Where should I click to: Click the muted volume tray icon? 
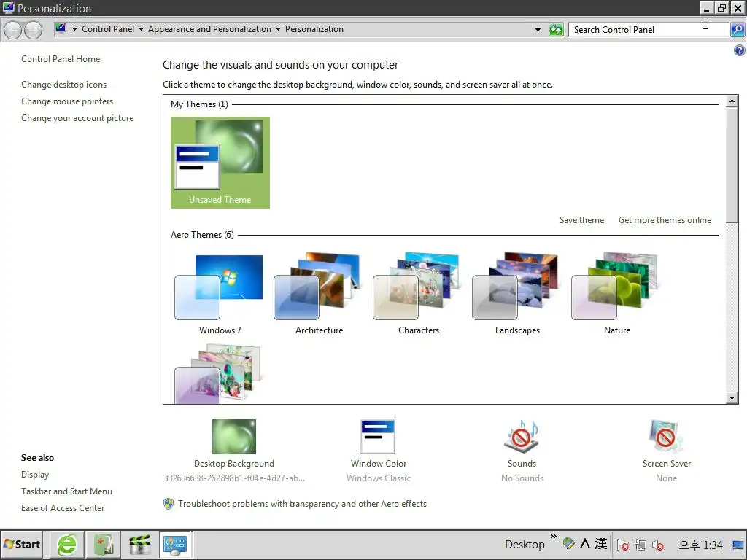[659, 545]
